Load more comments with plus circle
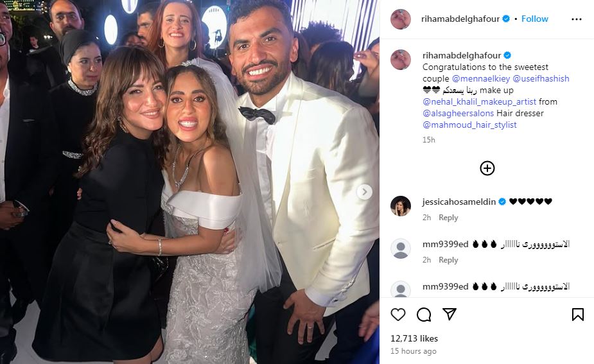The width and height of the screenshot is (594, 364). pos(487,168)
